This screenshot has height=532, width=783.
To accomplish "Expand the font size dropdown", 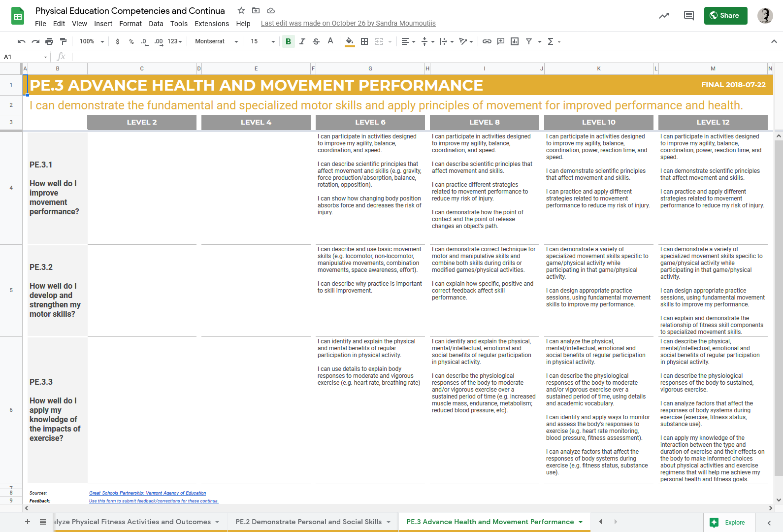I will [262, 41].
